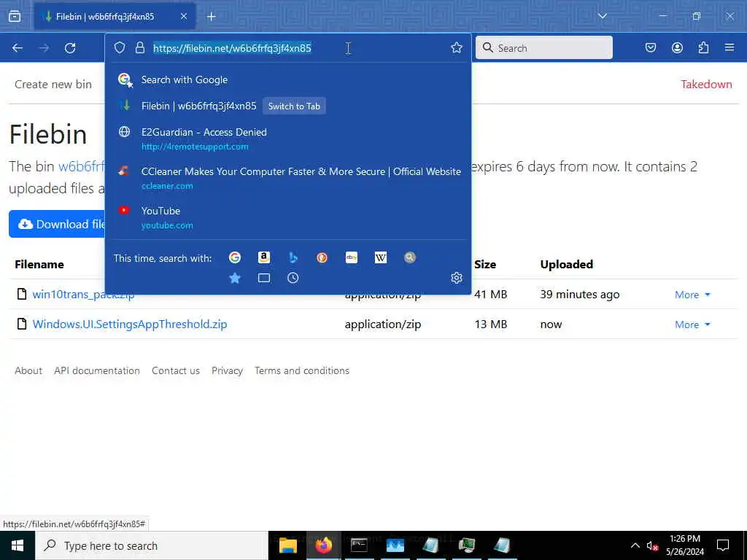Go back to previous page
The image size is (747, 560).
[x=18, y=47]
